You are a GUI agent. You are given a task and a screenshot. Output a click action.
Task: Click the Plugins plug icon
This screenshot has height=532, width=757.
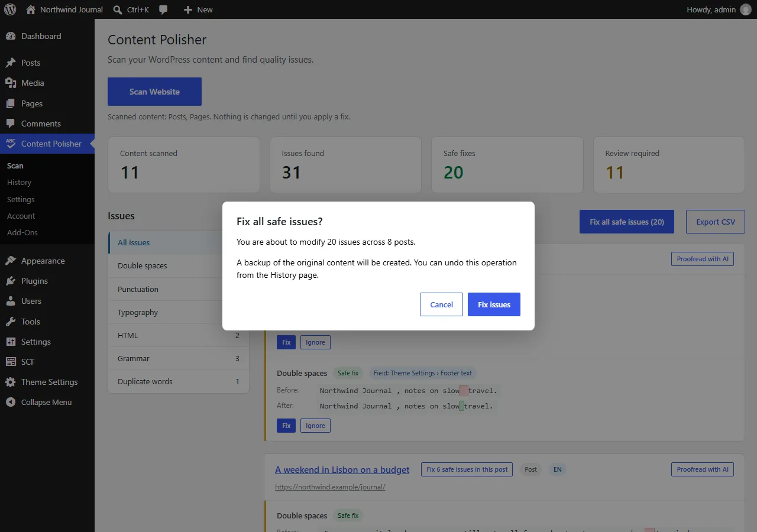coord(11,281)
